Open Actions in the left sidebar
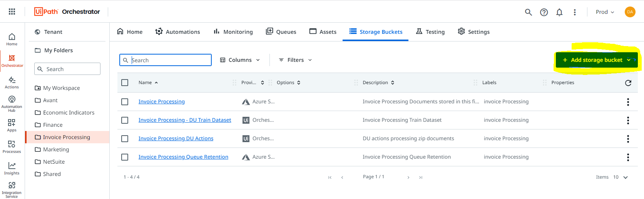Viewport: 644px width, 199px height. pyautogui.click(x=12, y=82)
